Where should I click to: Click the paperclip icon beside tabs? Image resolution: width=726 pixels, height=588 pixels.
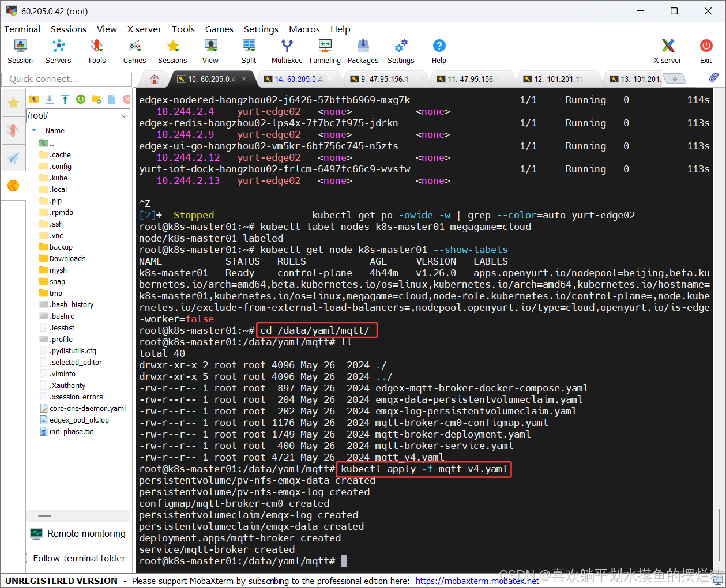click(x=714, y=77)
